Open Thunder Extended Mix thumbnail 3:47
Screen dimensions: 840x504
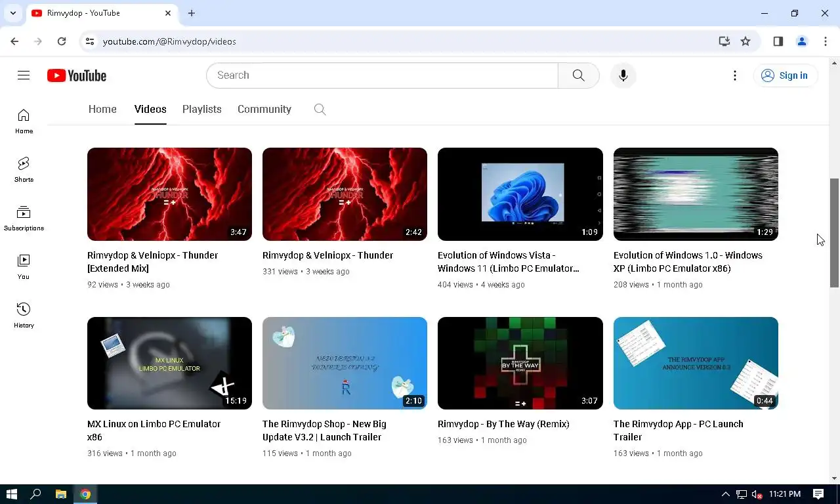click(169, 194)
